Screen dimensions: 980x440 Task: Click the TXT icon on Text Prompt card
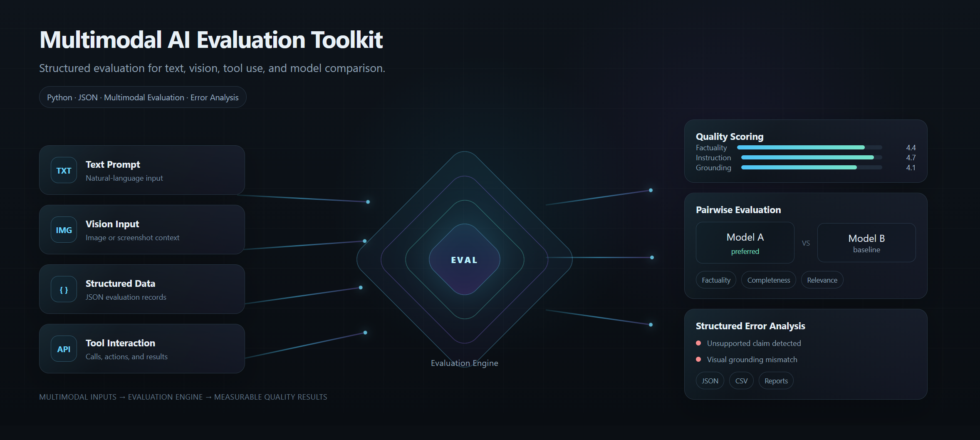coord(64,170)
